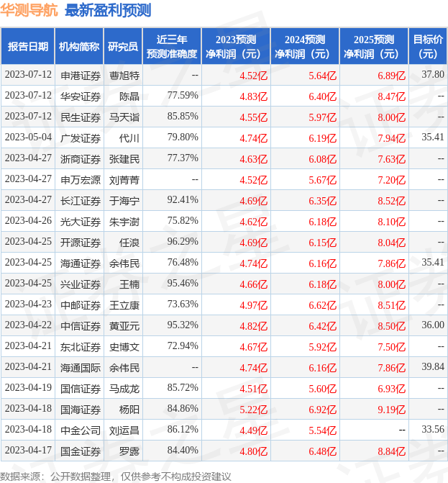Image resolution: width=448 pixels, height=483 pixels.
Task: Click researcher name 王楠
Action: click(x=129, y=284)
